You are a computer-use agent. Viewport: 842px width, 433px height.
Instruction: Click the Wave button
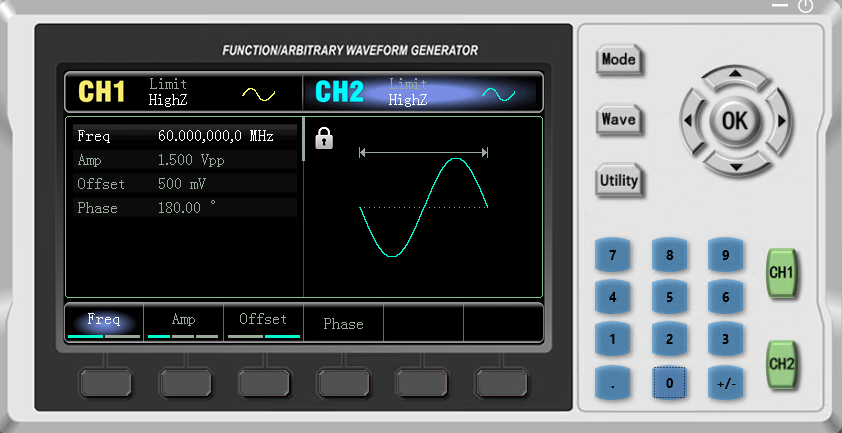pos(619,119)
